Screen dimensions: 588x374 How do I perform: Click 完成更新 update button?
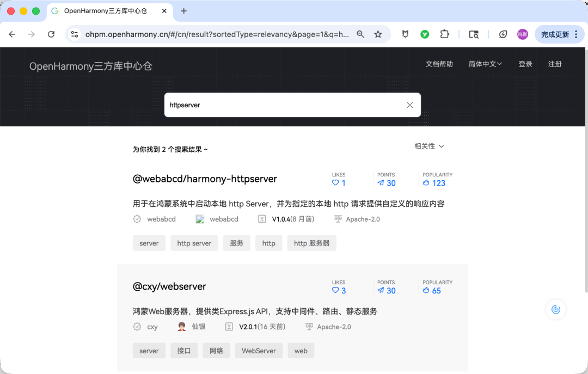[555, 34]
